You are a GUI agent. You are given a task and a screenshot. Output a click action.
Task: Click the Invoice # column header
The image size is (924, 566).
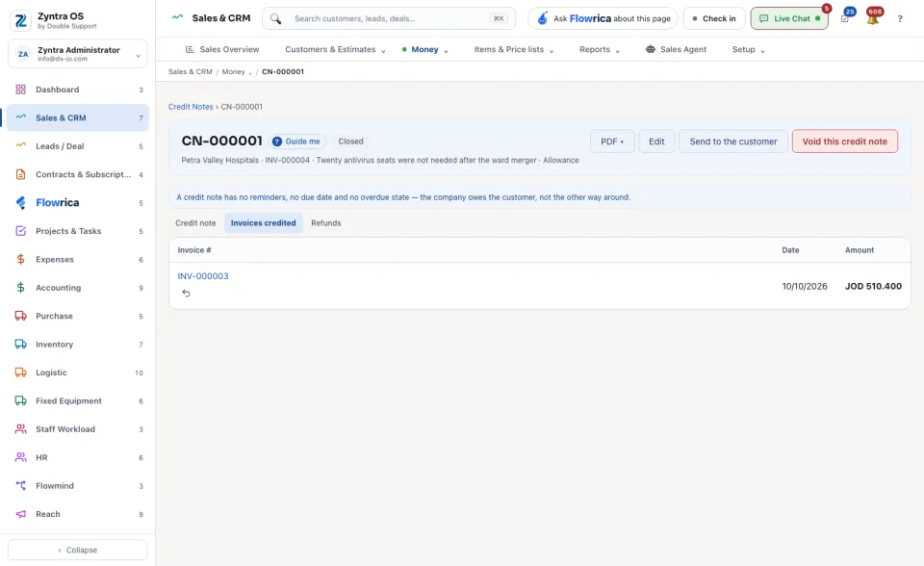tap(194, 250)
